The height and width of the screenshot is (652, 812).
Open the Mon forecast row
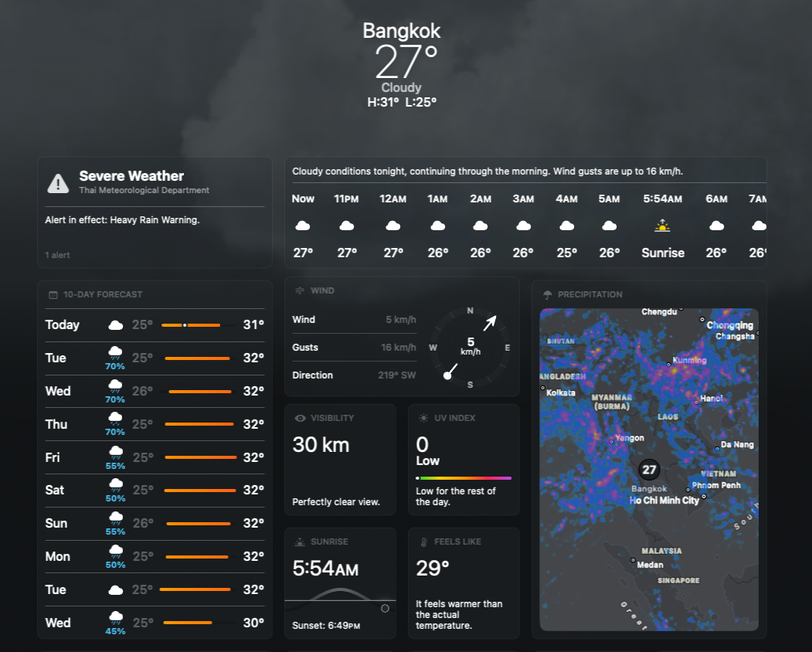[155, 557]
